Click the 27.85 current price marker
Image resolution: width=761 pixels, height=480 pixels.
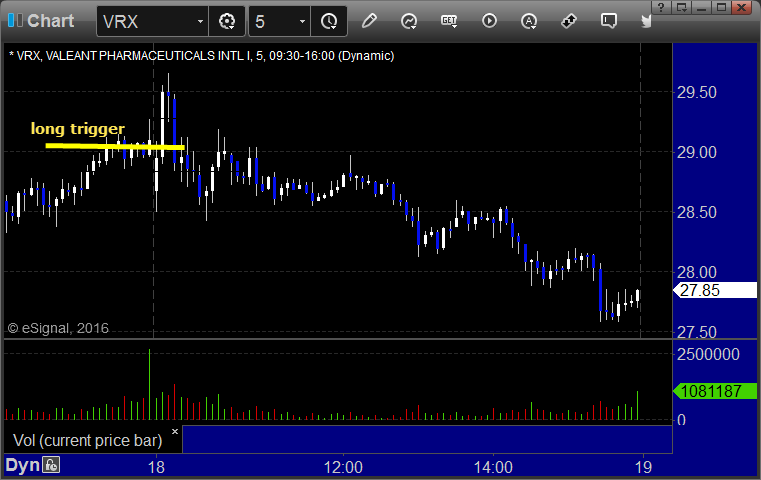click(x=715, y=290)
